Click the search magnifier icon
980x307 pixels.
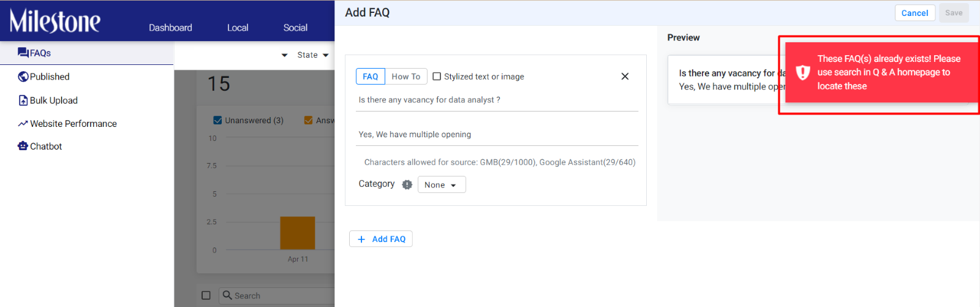tap(227, 295)
